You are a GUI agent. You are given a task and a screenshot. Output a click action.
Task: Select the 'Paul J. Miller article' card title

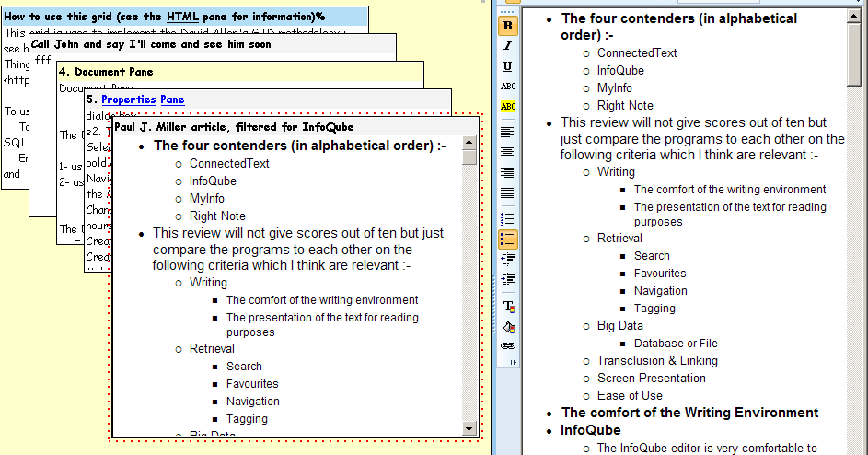click(x=295, y=127)
